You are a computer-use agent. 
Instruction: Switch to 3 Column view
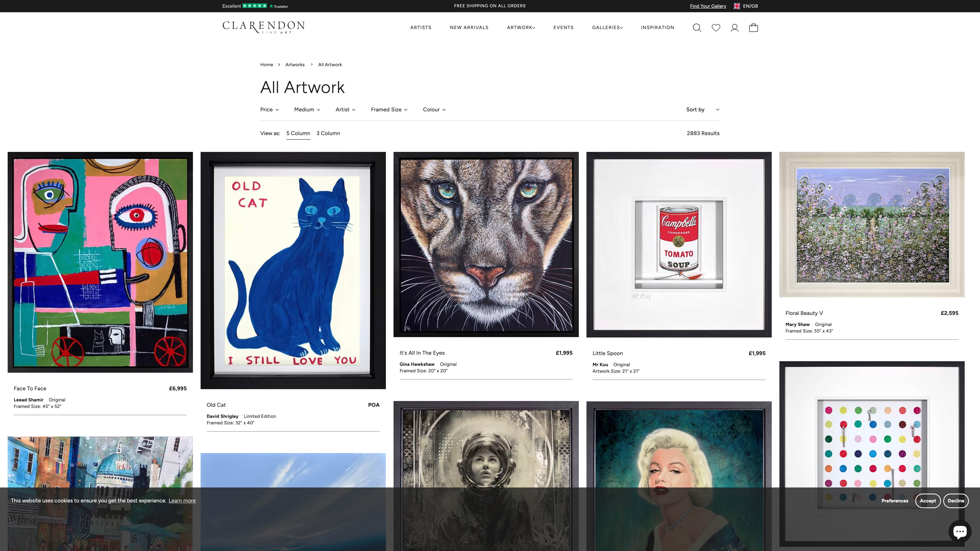tap(327, 133)
